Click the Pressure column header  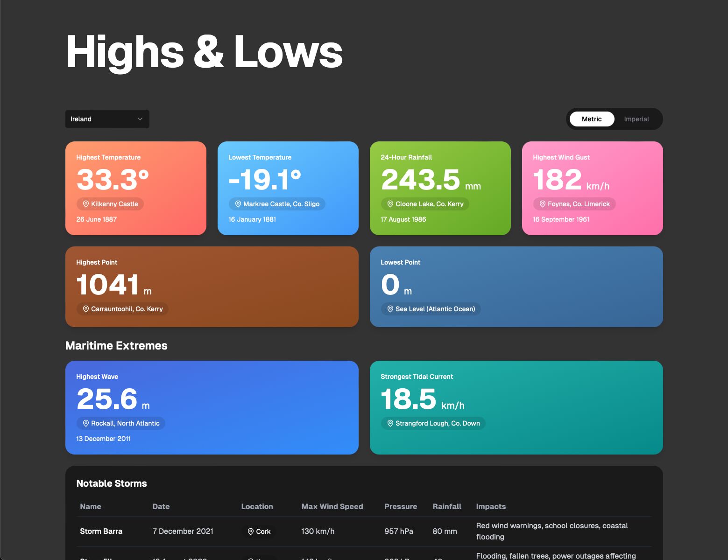tap(400, 506)
